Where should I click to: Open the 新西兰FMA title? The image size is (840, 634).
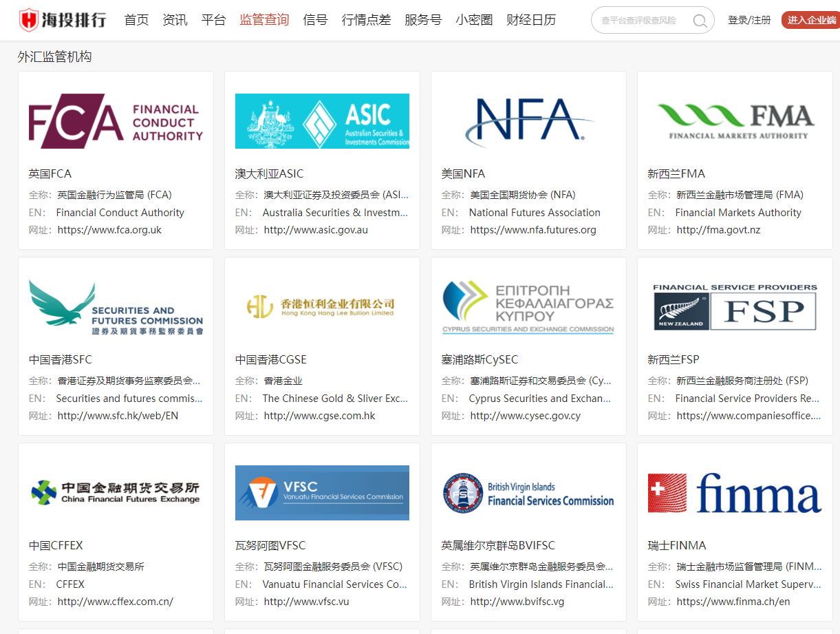(x=676, y=173)
